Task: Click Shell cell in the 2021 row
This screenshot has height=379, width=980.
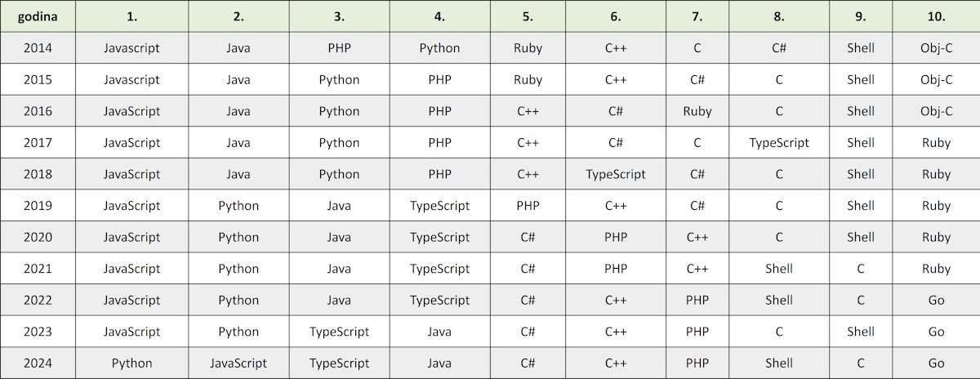Action: coord(779,269)
